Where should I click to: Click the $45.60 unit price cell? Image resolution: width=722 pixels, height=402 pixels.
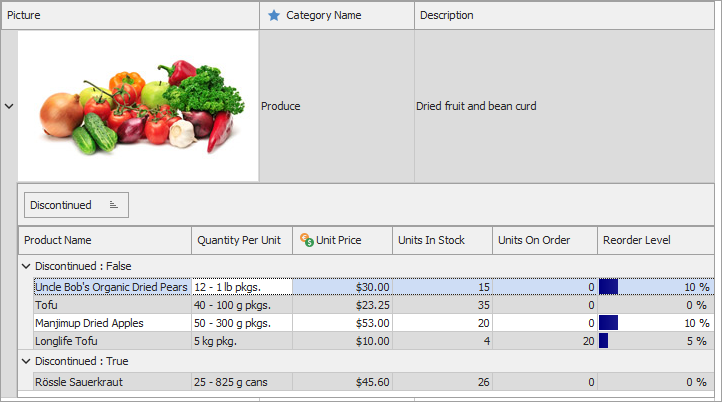point(343,382)
